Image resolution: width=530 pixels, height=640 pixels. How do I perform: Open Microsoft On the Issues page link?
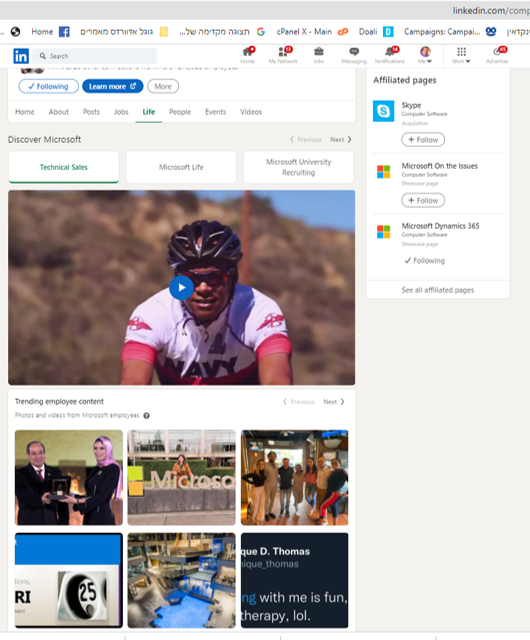439,166
